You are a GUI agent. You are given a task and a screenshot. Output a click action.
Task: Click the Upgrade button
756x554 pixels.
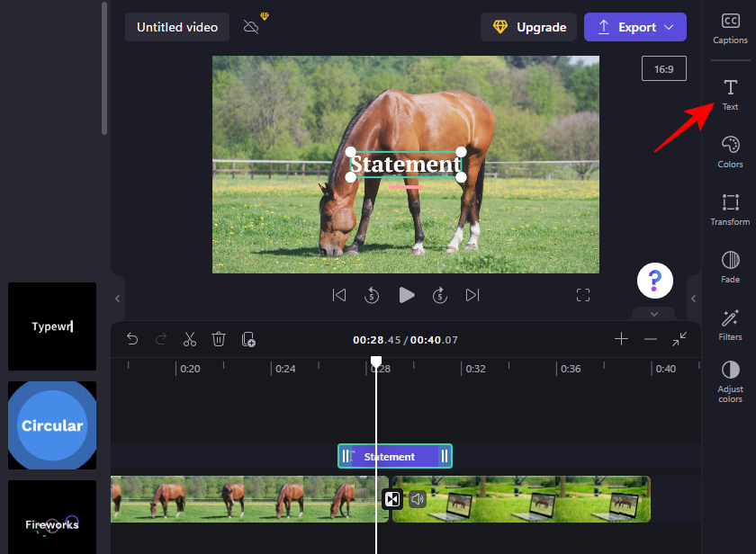[528, 27]
